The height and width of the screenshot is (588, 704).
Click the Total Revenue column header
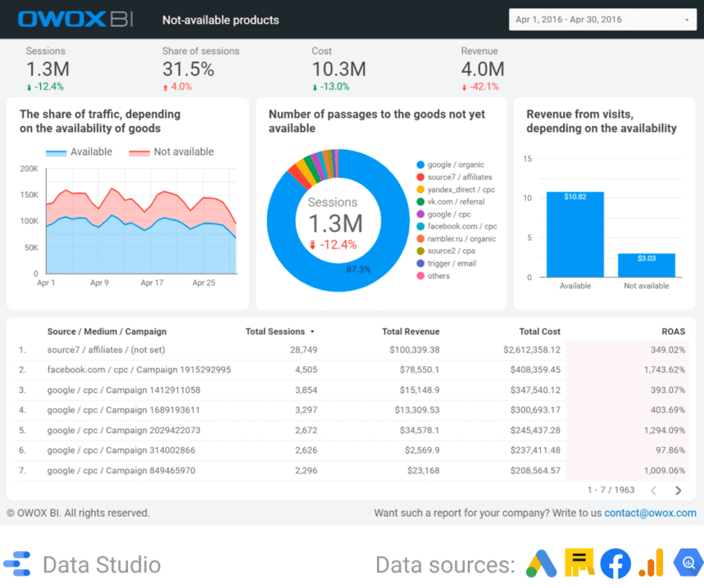[410, 332]
